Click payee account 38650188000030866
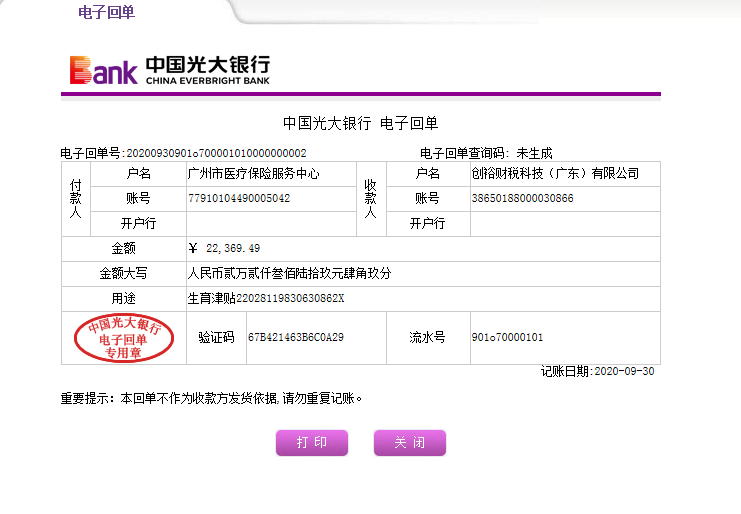741x514 pixels. pyautogui.click(x=523, y=198)
